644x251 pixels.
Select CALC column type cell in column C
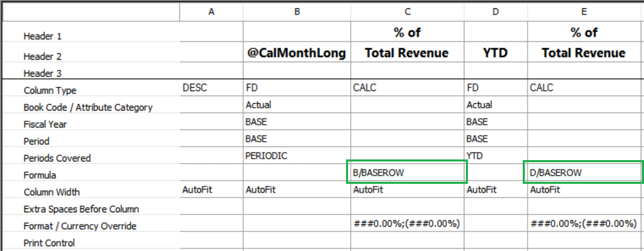click(x=408, y=88)
